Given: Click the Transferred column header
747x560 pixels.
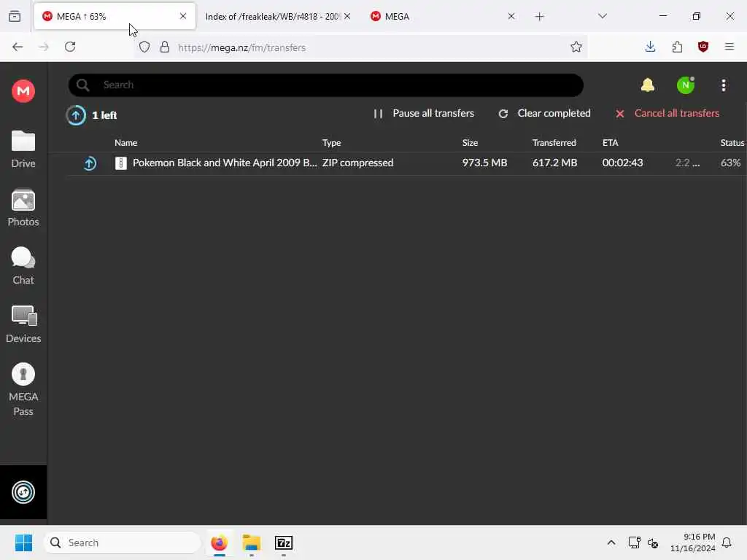Looking at the screenshot, I should [x=554, y=143].
